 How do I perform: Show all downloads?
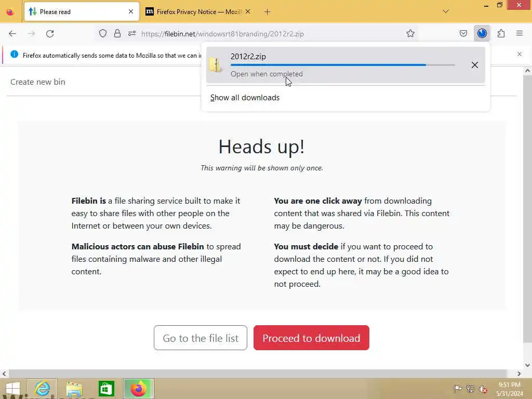point(245,98)
